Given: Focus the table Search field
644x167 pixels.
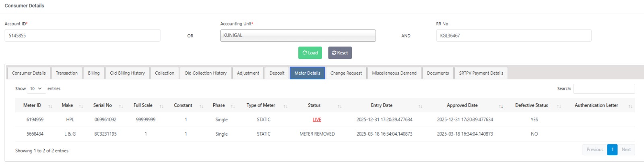Looking at the screenshot, I should [x=604, y=89].
